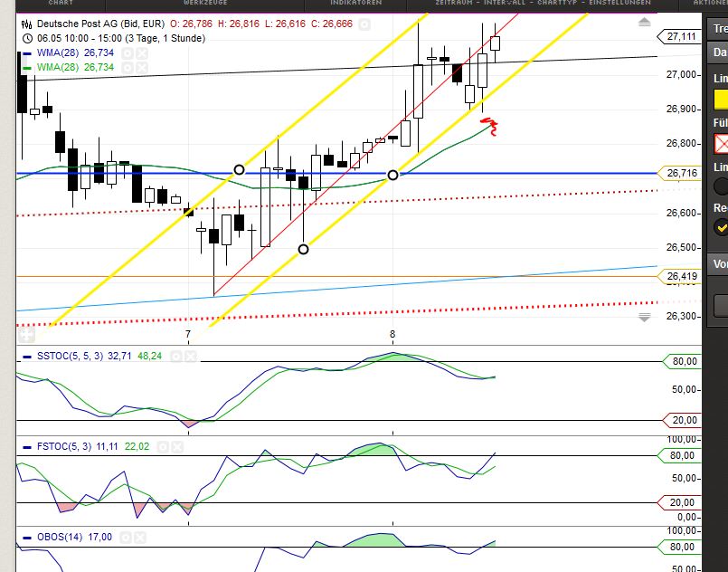Click the '06.05 10:00 - 15:00 (3 Tage, 1 Stunde)' text

tap(121, 38)
